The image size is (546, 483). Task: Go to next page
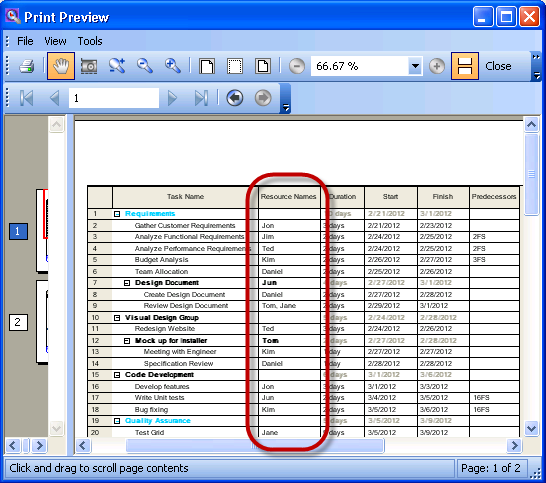pos(172,98)
